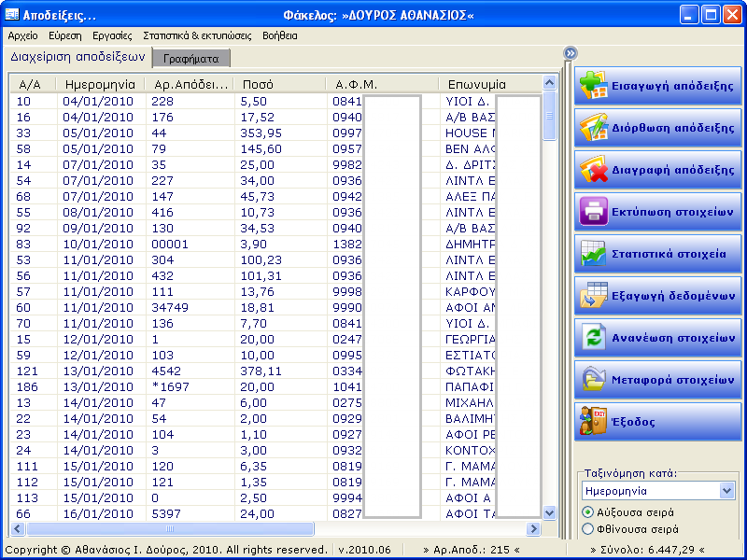The image size is (747, 560).
Task: Open the Αρχείο menu
Action: [x=22, y=35]
